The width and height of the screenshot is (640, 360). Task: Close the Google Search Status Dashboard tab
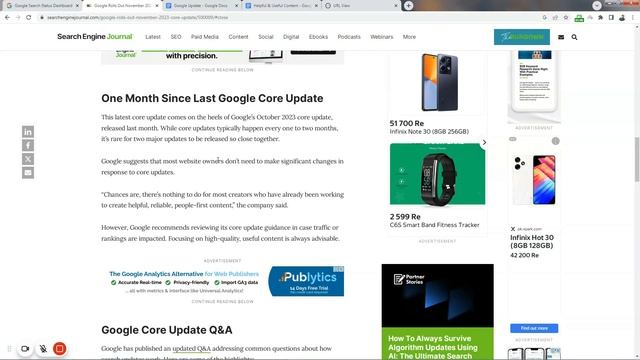coord(77,6)
